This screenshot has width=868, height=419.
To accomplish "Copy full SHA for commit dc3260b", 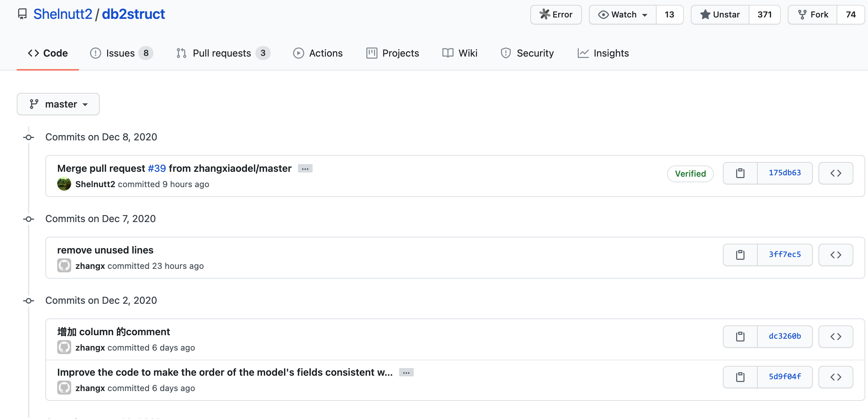I will pyautogui.click(x=740, y=337).
